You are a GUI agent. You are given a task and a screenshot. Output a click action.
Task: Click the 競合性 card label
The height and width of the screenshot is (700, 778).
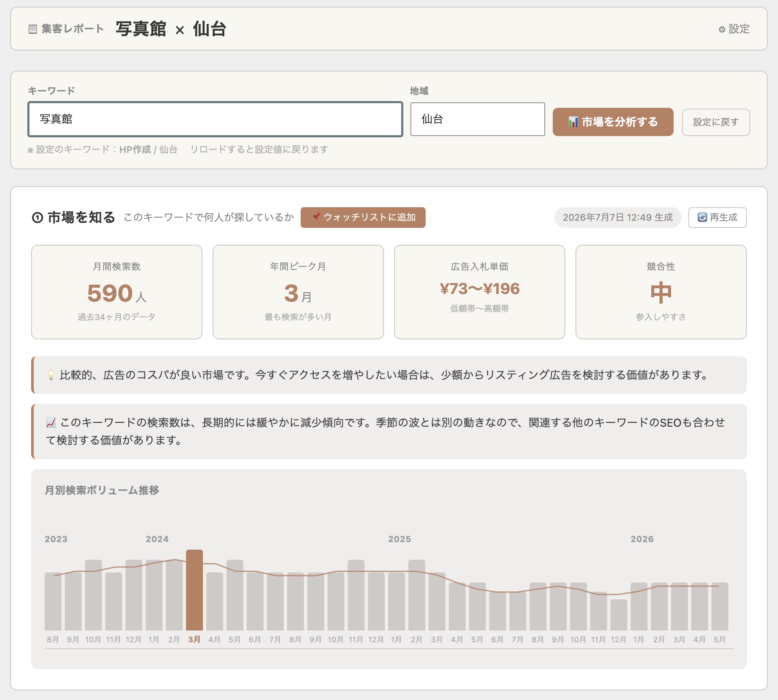coord(661,267)
